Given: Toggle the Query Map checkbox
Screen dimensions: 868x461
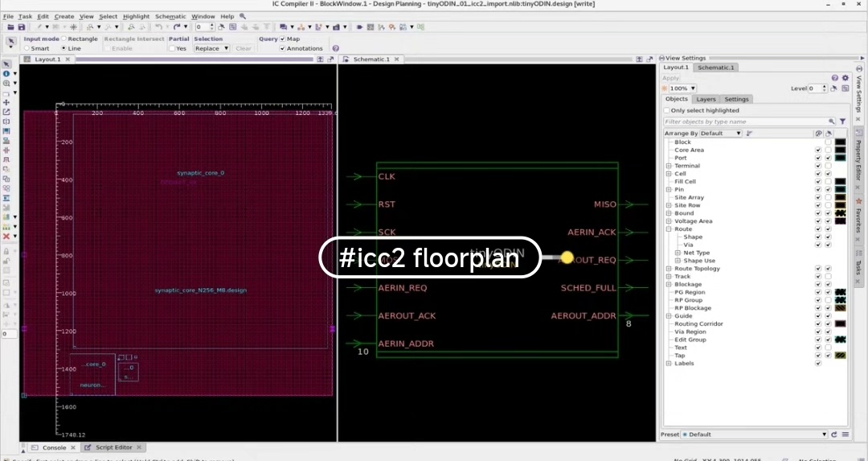Looking at the screenshot, I should [x=282, y=39].
